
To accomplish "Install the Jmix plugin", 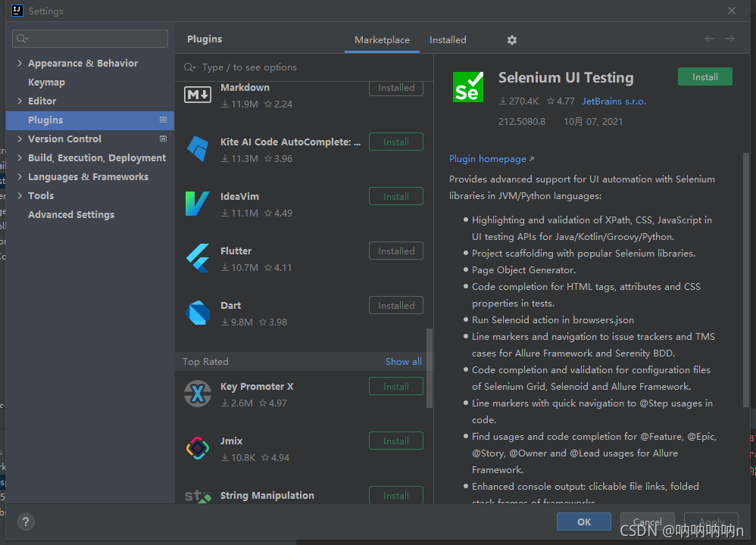I will pyautogui.click(x=396, y=441).
